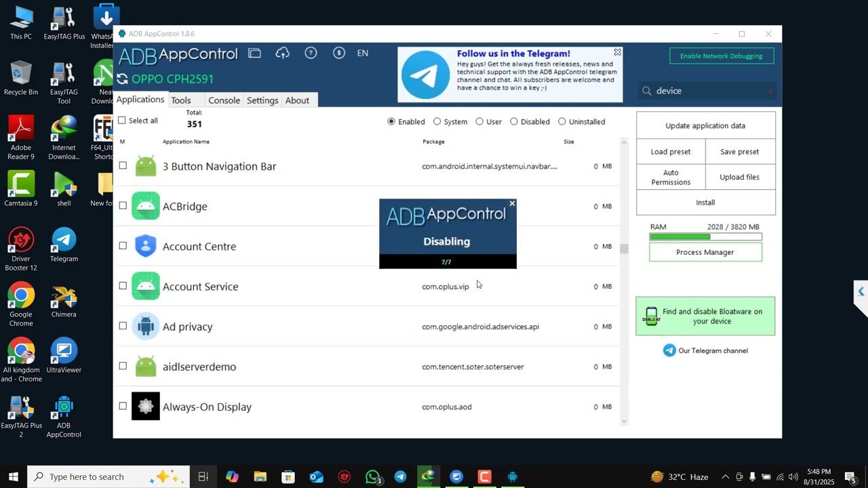Click Auto Permissions button
Viewport: 868px width, 488px height.
[671, 177]
